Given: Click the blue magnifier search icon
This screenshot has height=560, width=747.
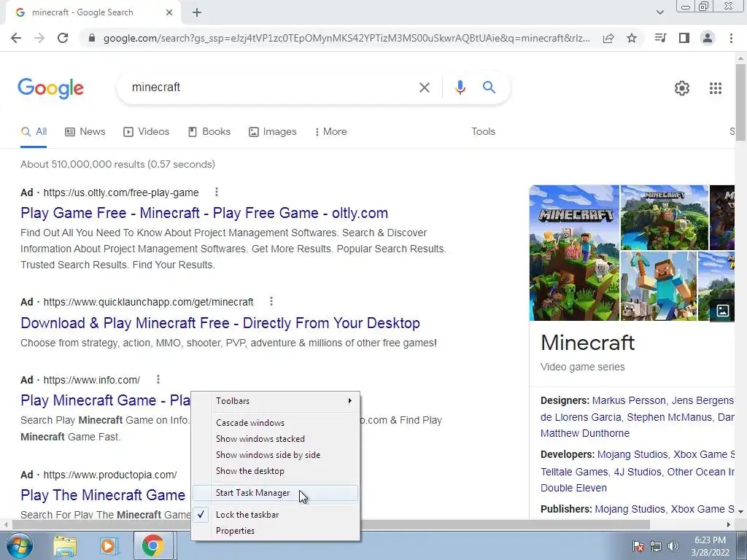Looking at the screenshot, I should [x=489, y=87].
